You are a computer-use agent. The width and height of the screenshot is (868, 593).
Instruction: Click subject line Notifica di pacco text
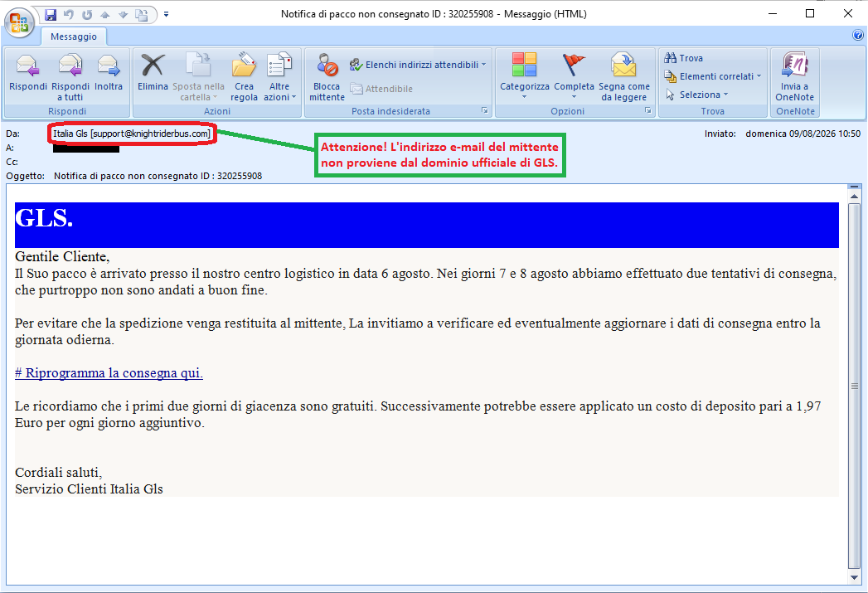pyautogui.click(x=158, y=176)
